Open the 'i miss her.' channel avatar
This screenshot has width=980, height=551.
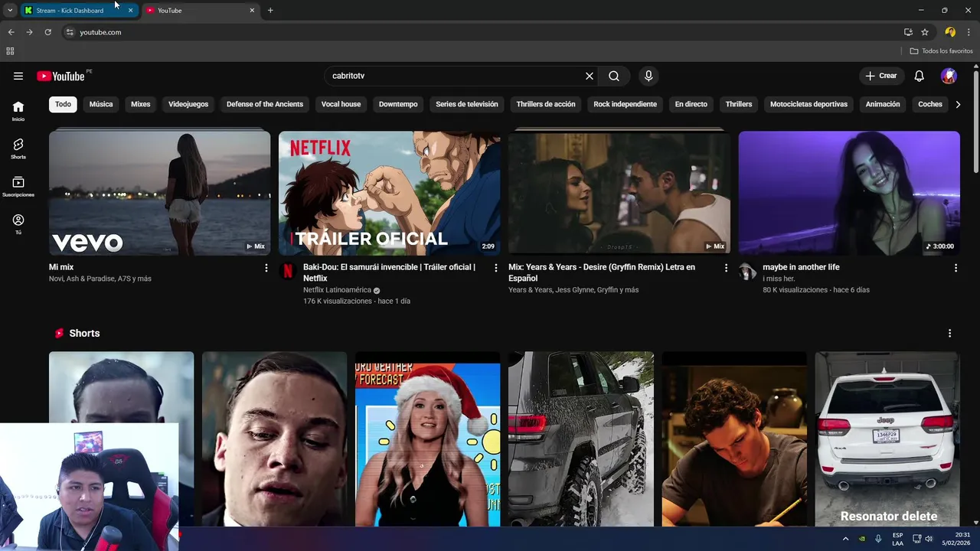click(x=747, y=270)
